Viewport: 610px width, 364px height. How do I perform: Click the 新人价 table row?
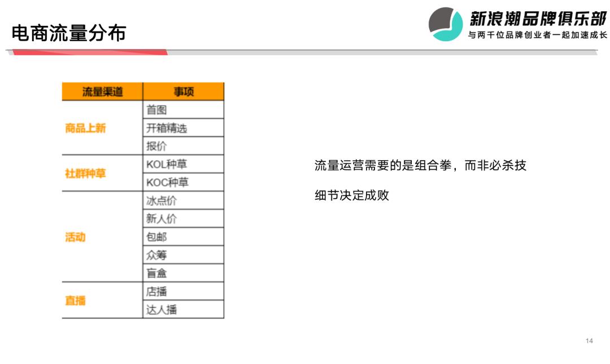point(182,218)
